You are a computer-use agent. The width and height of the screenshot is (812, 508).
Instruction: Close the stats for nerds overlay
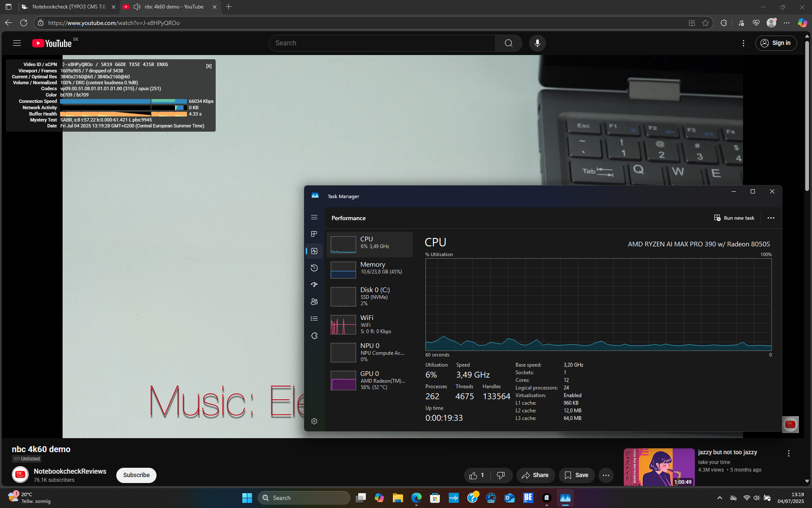[x=209, y=66]
